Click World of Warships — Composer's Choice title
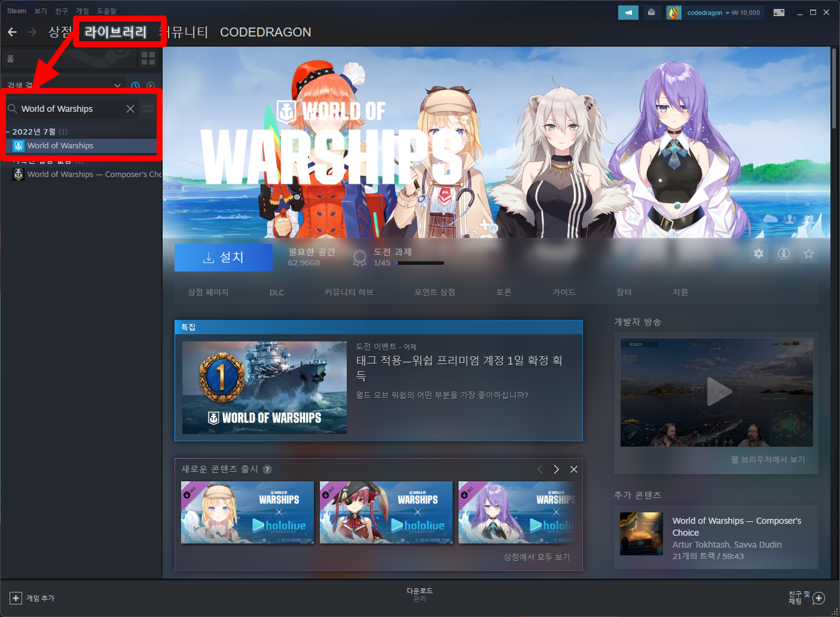The height and width of the screenshot is (617, 840). pos(737,527)
